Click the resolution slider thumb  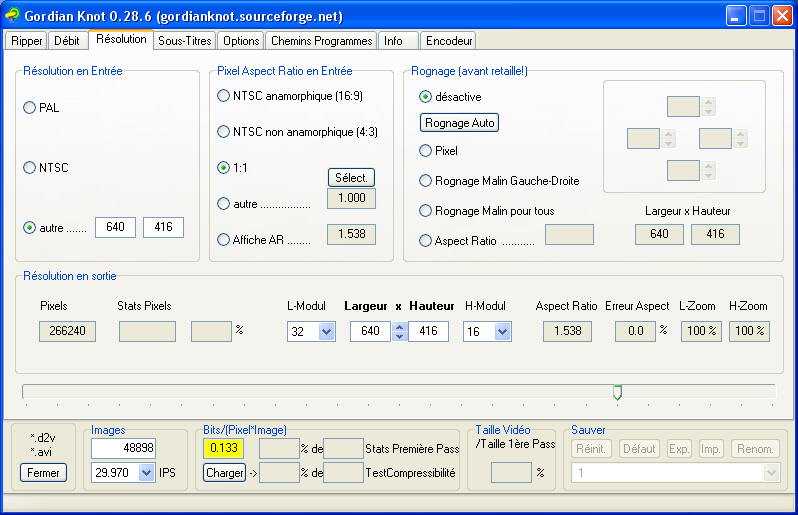click(617, 392)
